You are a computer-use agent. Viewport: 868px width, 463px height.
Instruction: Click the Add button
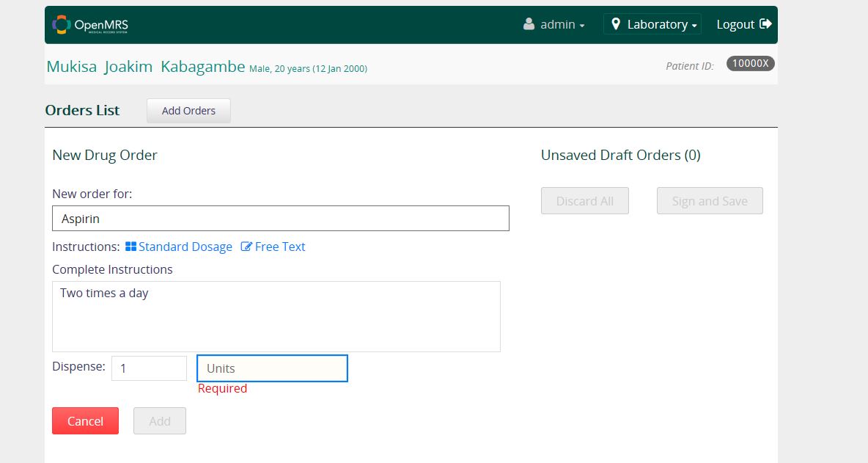click(x=159, y=421)
